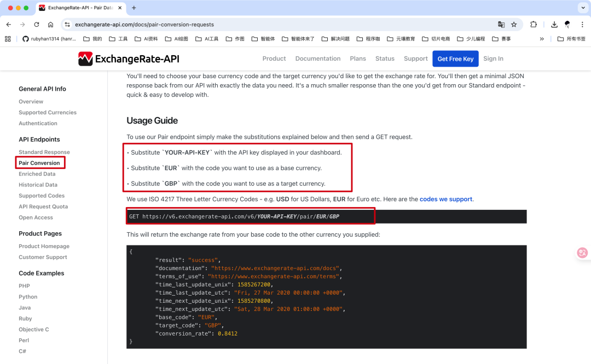Open the Support nav item
This screenshot has height=364, width=591.
tap(416, 58)
